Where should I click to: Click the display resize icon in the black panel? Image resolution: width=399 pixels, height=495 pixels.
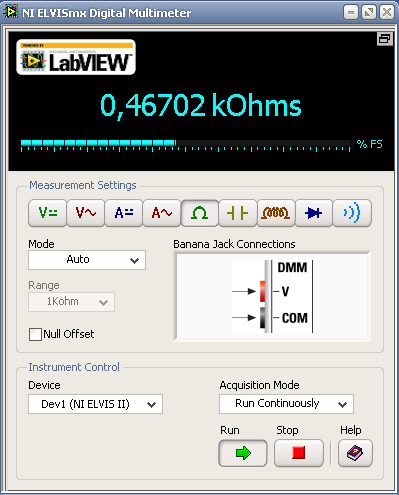pyautogui.click(x=384, y=39)
